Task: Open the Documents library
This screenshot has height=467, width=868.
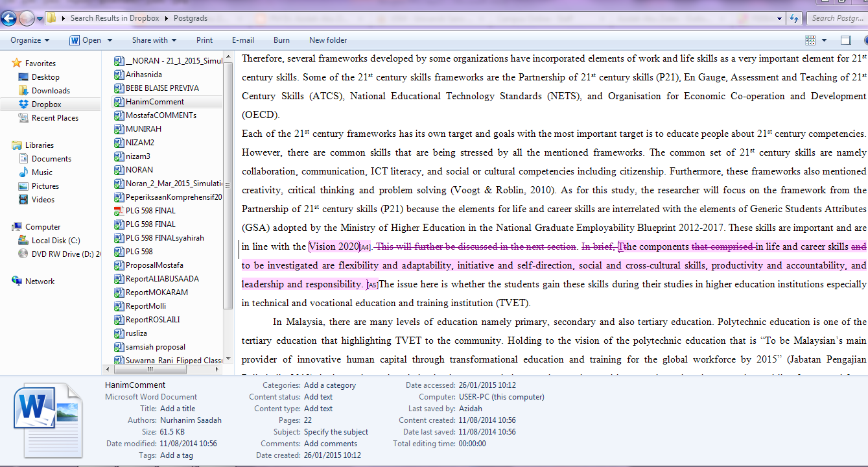Action: click(x=51, y=159)
